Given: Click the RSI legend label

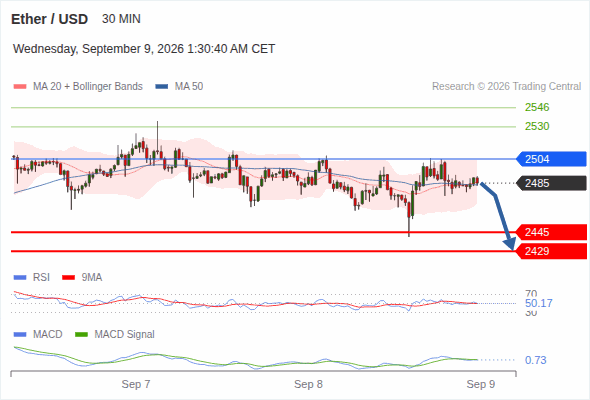Looking at the screenshot, I should [x=41, y=278].
